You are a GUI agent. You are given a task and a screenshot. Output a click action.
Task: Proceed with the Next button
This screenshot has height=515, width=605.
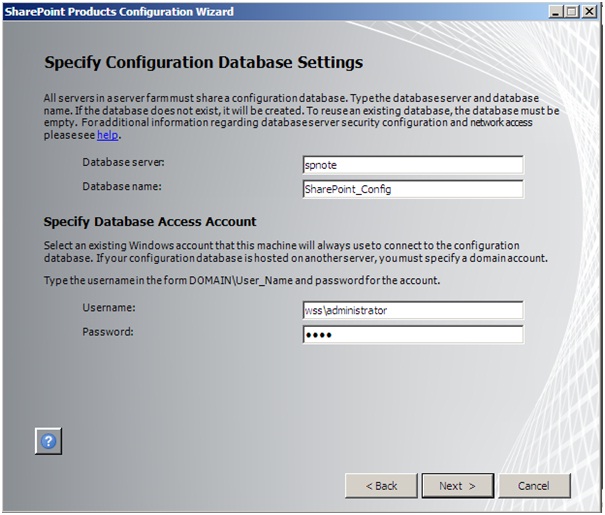pyautogui.click(x=458, y=486)
